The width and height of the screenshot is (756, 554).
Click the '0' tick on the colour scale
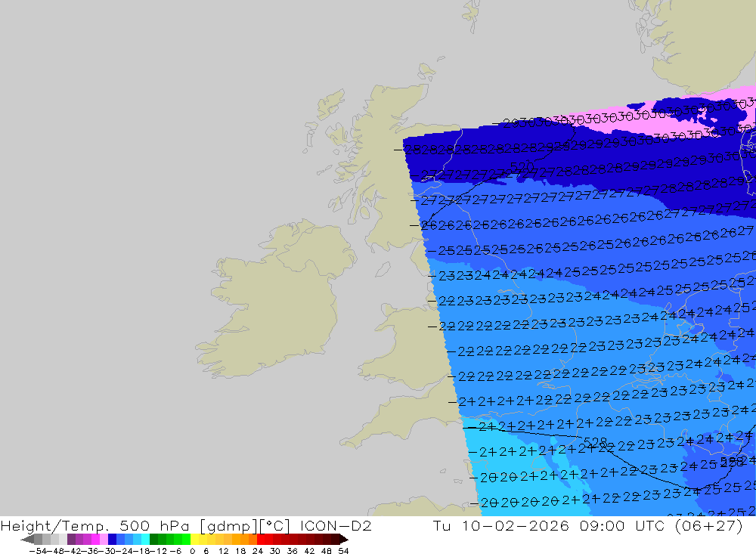coord(192,551)
